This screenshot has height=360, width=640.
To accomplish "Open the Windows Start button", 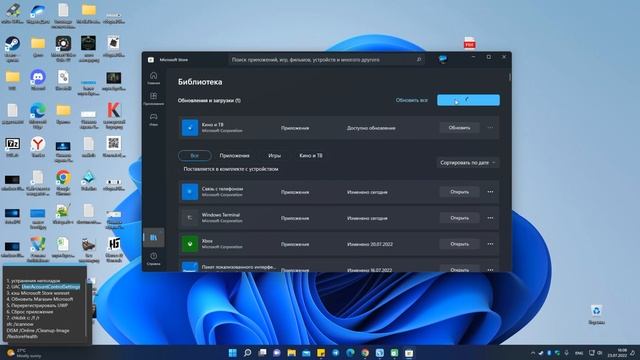I will tap(233, 353).
